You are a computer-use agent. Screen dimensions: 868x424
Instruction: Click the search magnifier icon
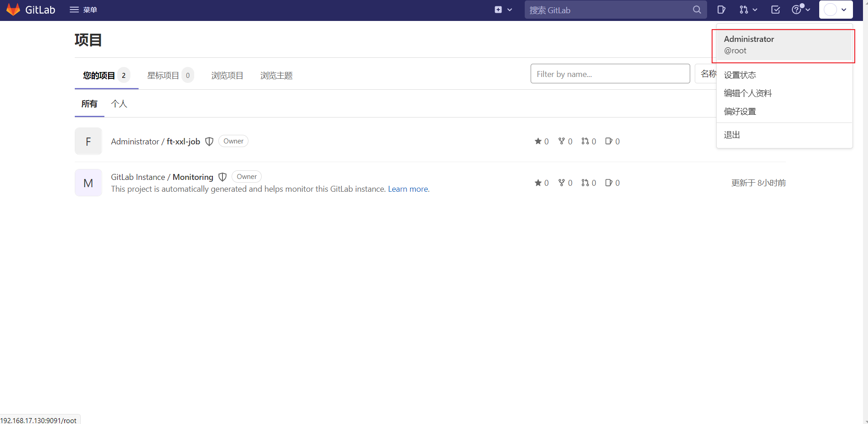pyautogui.click(x=697, y=10)
